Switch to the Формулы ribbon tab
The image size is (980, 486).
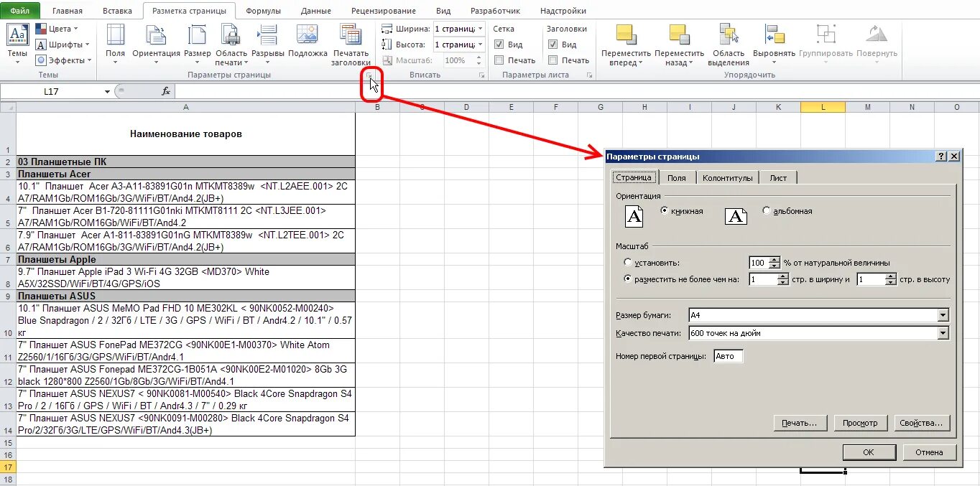click(x=263, y=11)
